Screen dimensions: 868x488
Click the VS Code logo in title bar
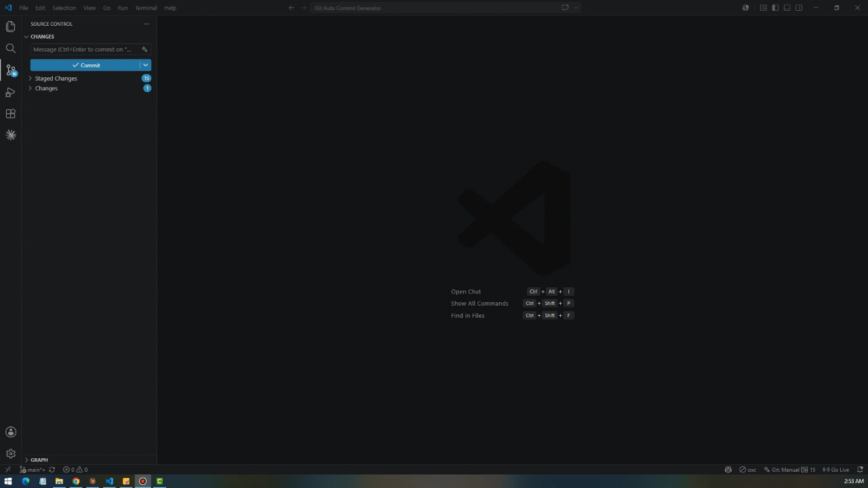(x=8, y=7)
